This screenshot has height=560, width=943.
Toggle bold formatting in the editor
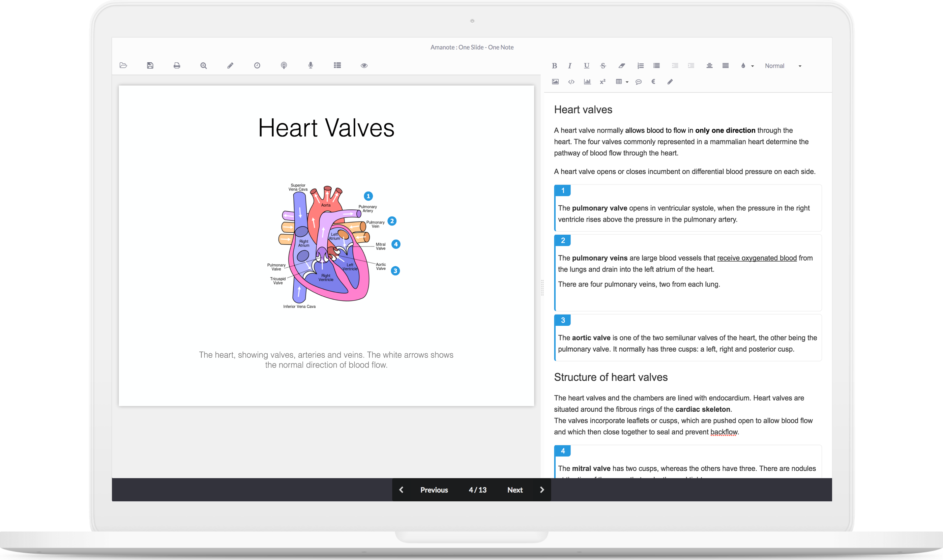click(x=554, y=66)
